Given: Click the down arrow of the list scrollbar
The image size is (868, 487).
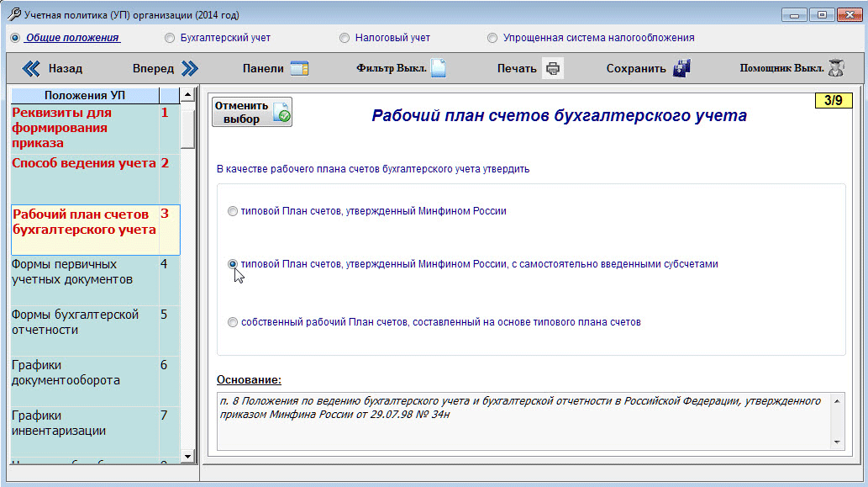Looking at the screenshot, I should point(187,457).
